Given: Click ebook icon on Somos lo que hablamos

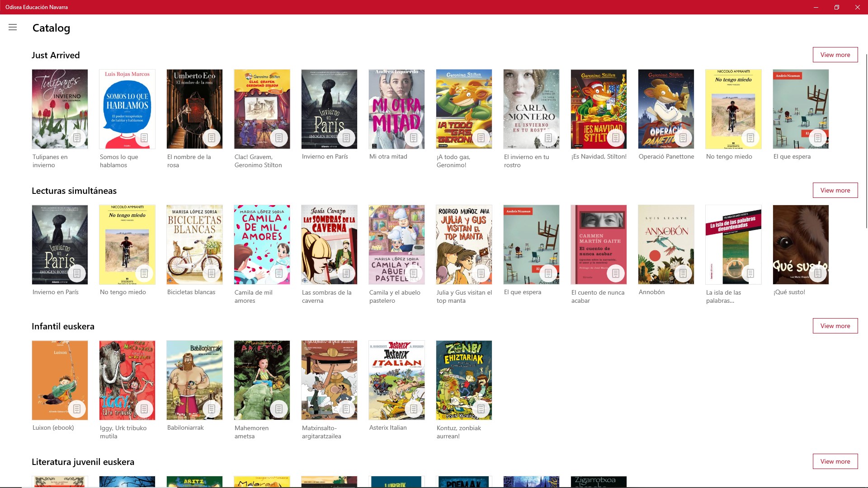Looking at the screenshot, I should [x=144, y=138].
